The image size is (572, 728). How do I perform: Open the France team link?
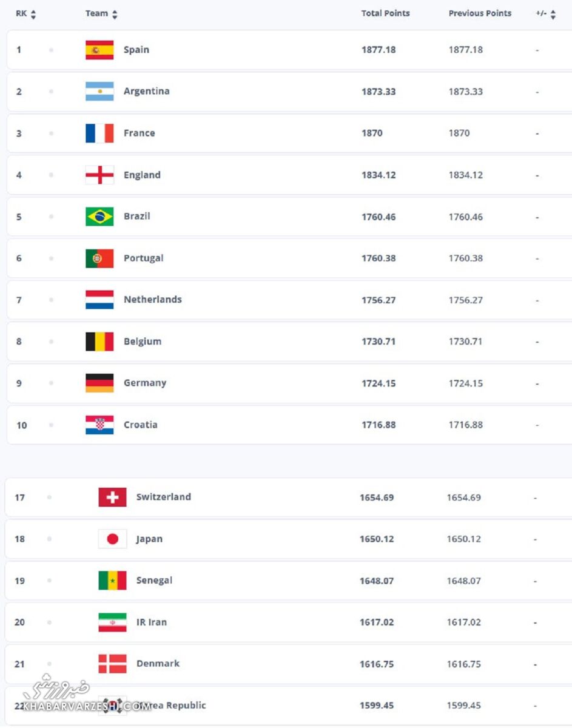pyautogui.click(x=139, y=133)
